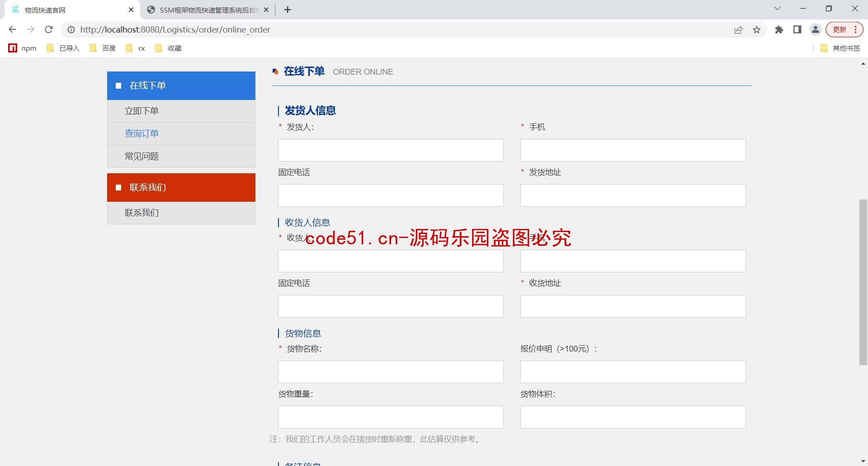Go back to the previous page
The height and width of the screenshot is (466, 868).
pos(12,29)
